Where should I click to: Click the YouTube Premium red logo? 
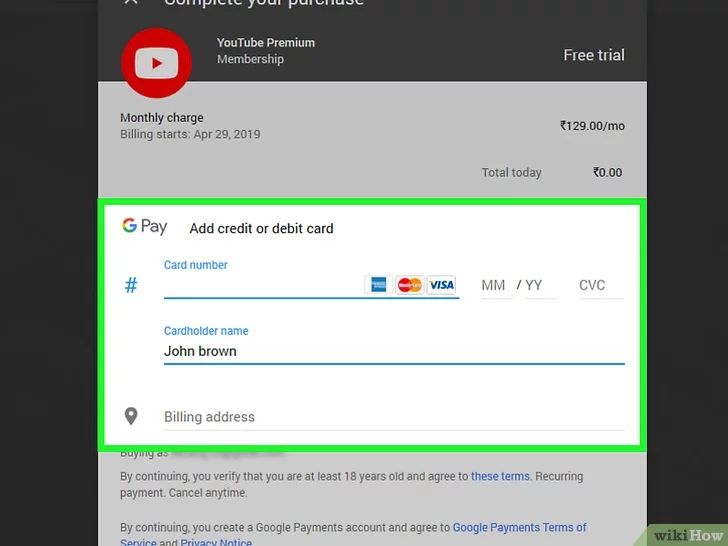pos(156,63)
